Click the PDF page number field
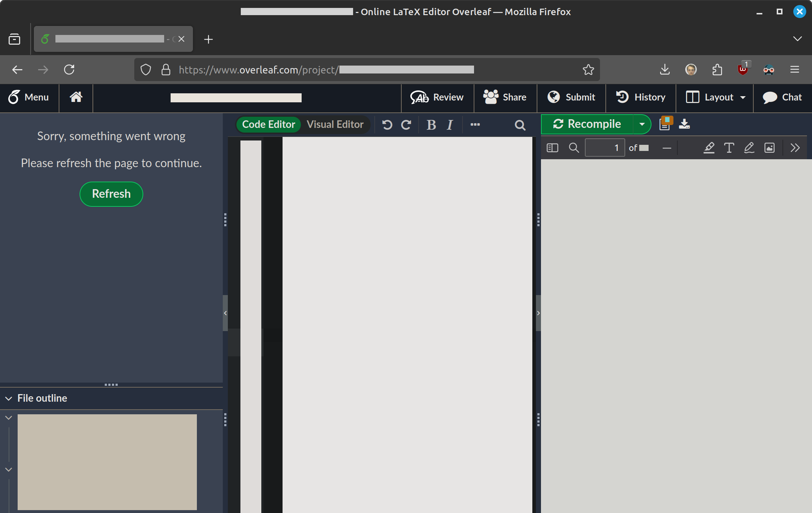The height and width of the screenshot is (513, 812). click(x=605, y=148)
